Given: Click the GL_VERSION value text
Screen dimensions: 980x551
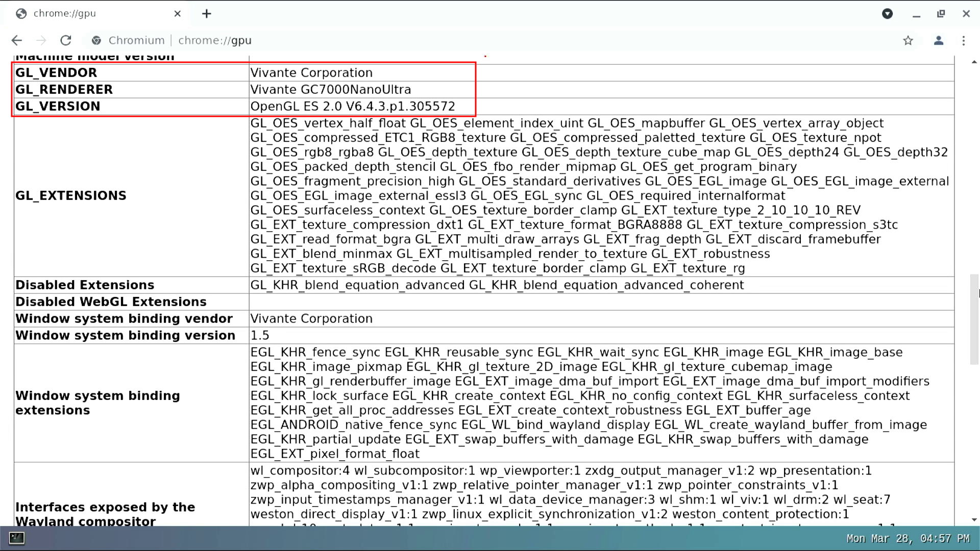Looking at the screenshot, I should tap(353, 106).
